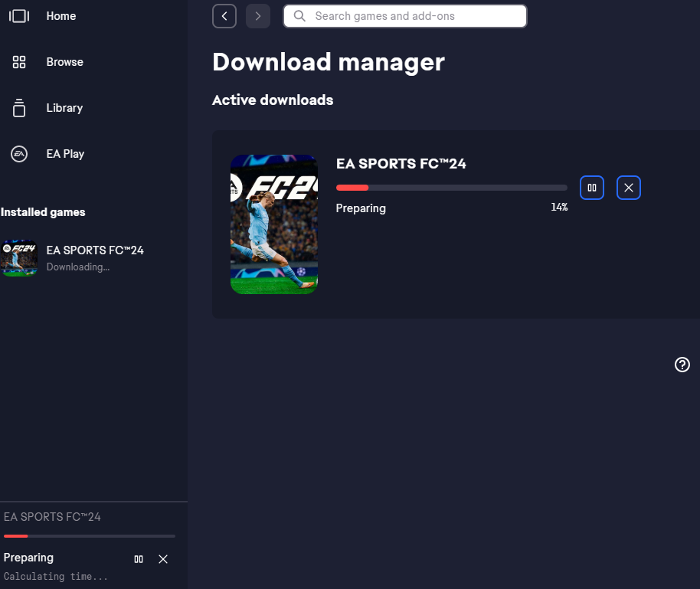The image size is (700, 589).
Task: Click the Installed games heading
Action: (43, 212)
